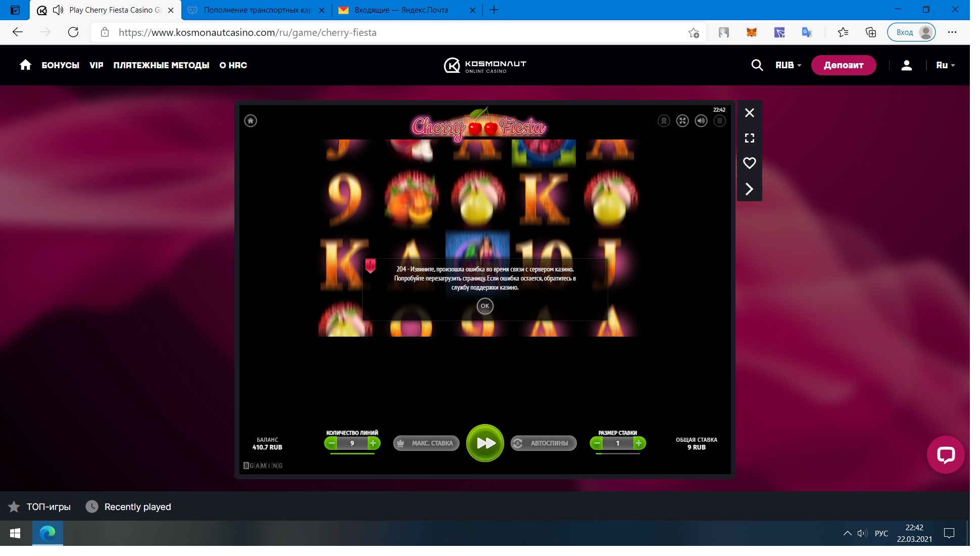Expand the Ru language dropdown
This screenshot has width=980, height=556.
tap(945, 65)
